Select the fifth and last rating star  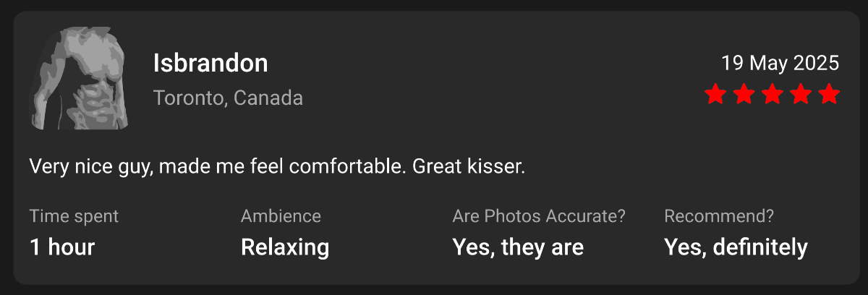(x=830, y=95)
